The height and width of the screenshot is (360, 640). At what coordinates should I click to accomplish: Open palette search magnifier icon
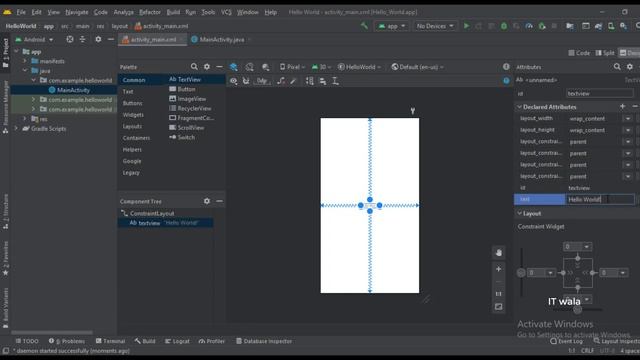(194, 67)
